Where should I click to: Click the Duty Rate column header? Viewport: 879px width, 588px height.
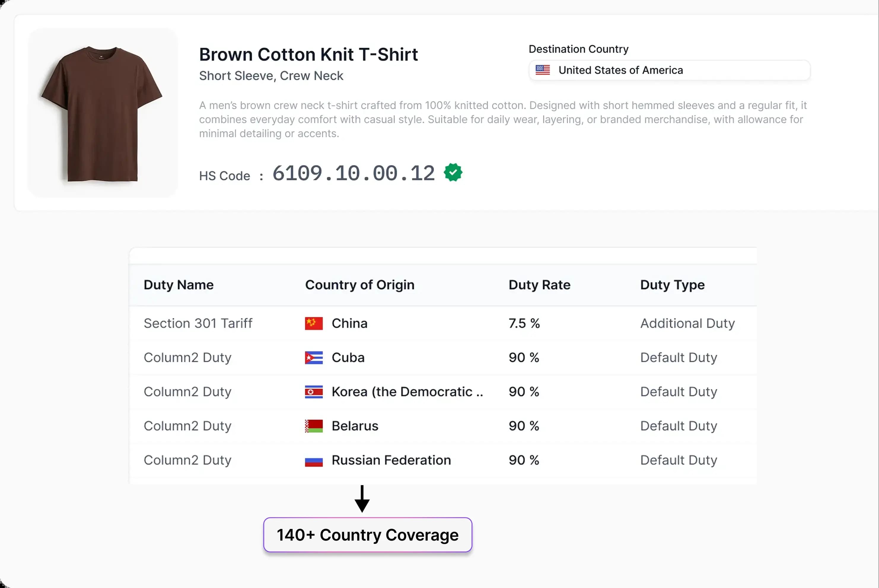[539, 285]
